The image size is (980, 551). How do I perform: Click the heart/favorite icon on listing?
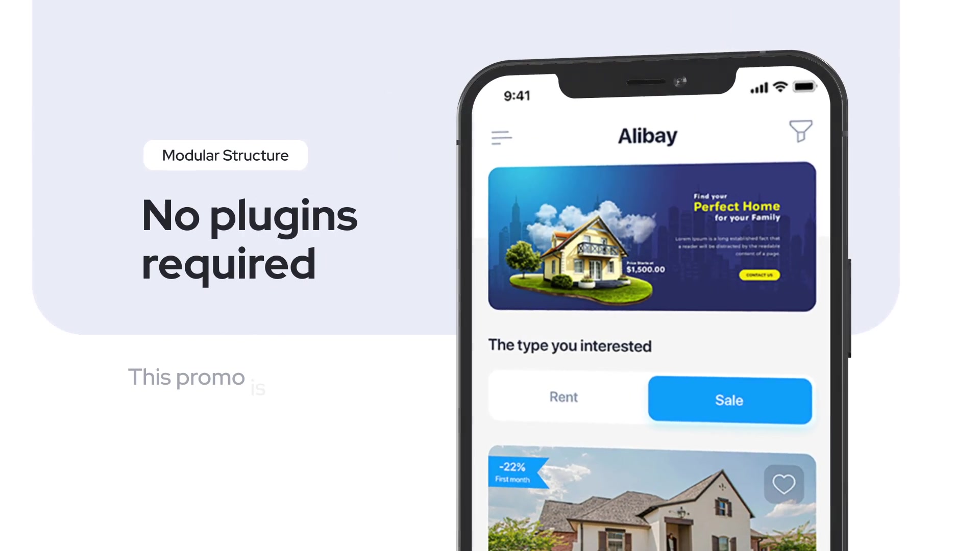coord(782,483)
